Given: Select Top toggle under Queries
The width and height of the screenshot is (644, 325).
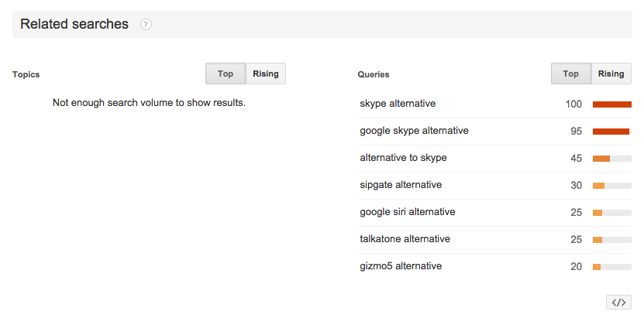Looking at the screenshot, I should [x=571, y=74].
